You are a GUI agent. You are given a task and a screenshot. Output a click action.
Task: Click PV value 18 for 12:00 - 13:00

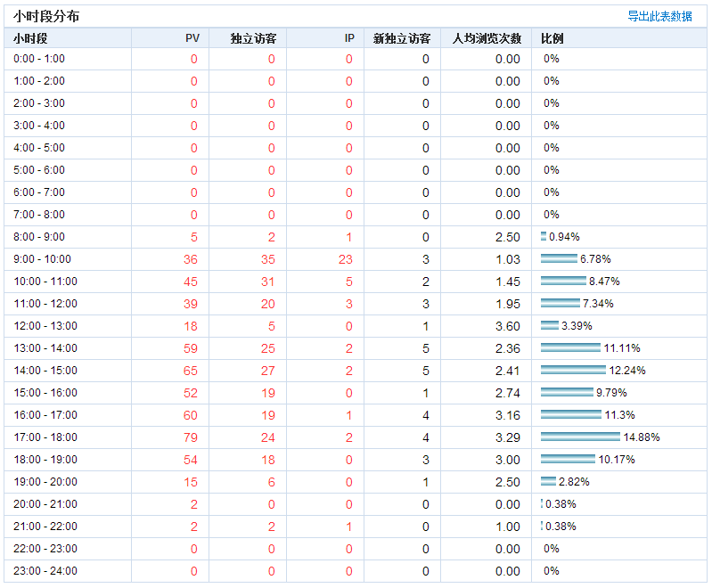click(x=191, y=326)
